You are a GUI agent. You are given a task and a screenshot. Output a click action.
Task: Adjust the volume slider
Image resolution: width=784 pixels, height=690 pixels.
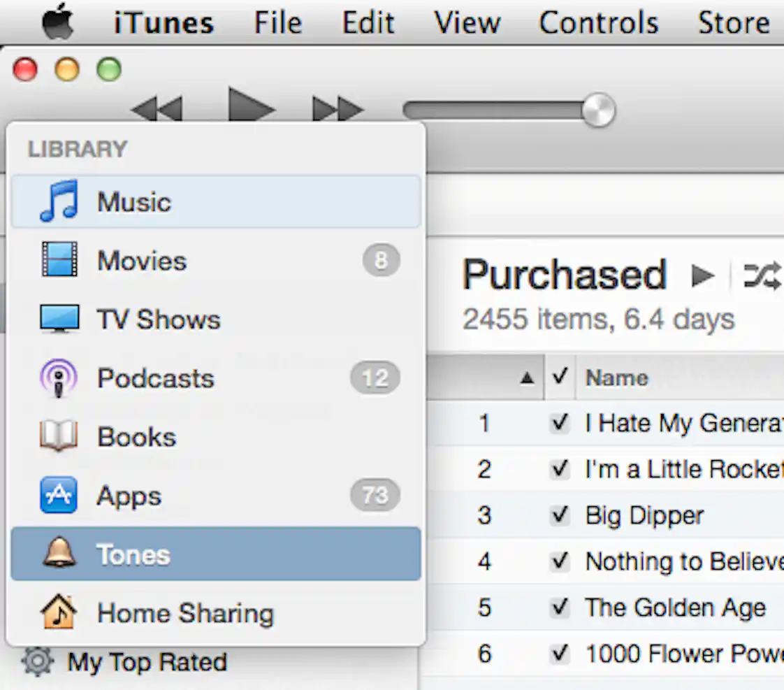pos(597,110)
